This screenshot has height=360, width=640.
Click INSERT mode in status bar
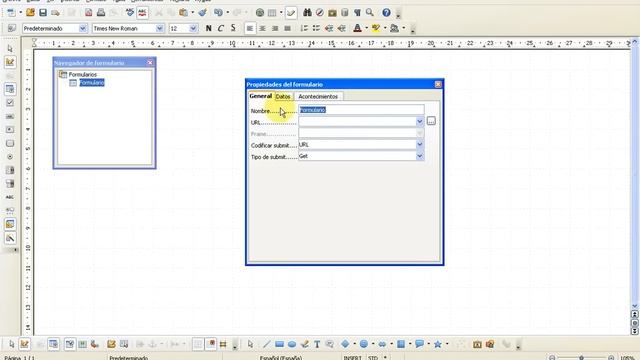click(x=352, y=358)
